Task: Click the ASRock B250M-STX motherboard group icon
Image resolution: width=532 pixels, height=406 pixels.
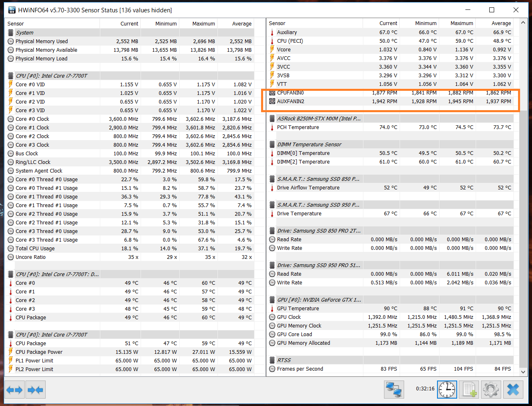Action: pyautogui.click(x=272, y=119)
